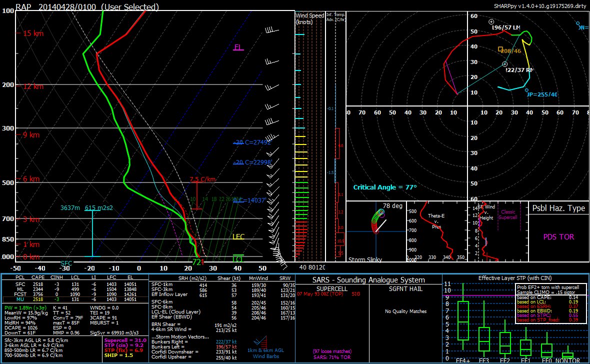Click the -20 C=22998' level label
This screenshot has height=364, width=590.
252,162
